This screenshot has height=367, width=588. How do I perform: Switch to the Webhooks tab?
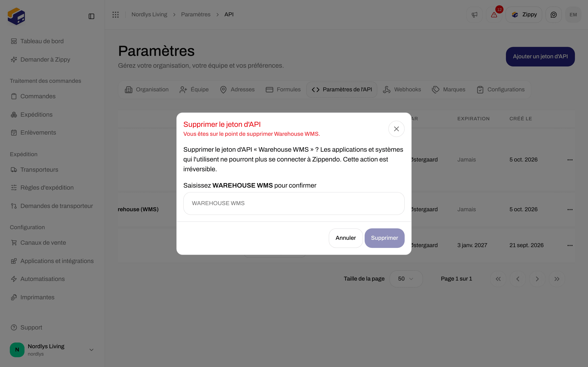point(402,90)
